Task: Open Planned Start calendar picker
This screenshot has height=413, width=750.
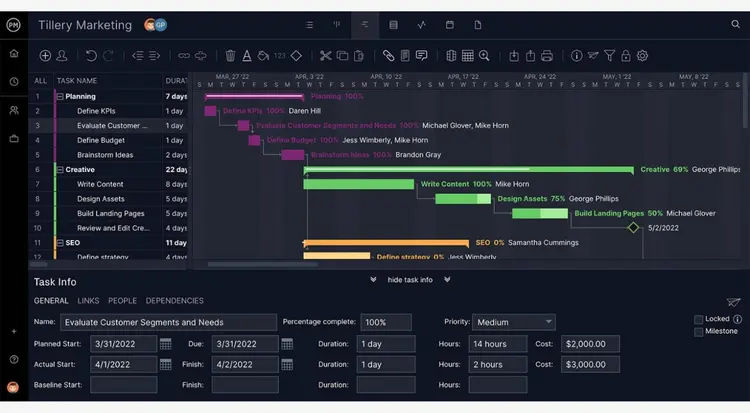Action: coord(165,344)
